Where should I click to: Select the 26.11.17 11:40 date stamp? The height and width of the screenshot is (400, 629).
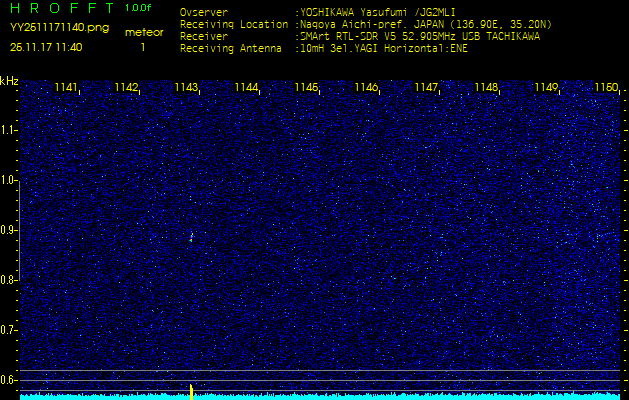click(x=46, y=47)
